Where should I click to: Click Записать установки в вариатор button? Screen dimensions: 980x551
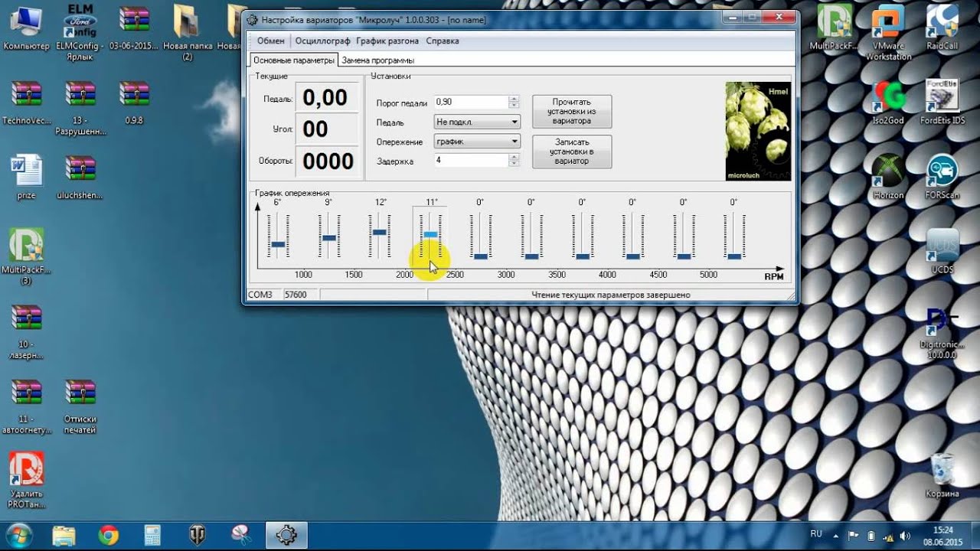point(572,152)
